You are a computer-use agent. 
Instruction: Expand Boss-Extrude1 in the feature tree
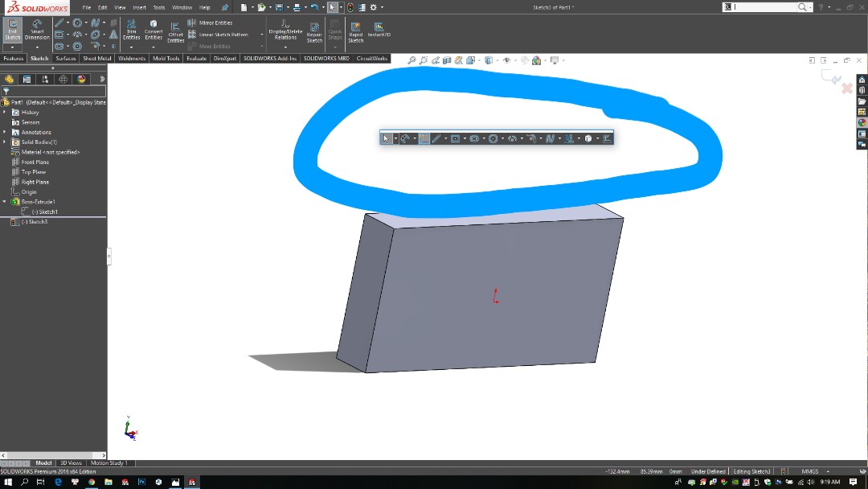coord(6,201)
